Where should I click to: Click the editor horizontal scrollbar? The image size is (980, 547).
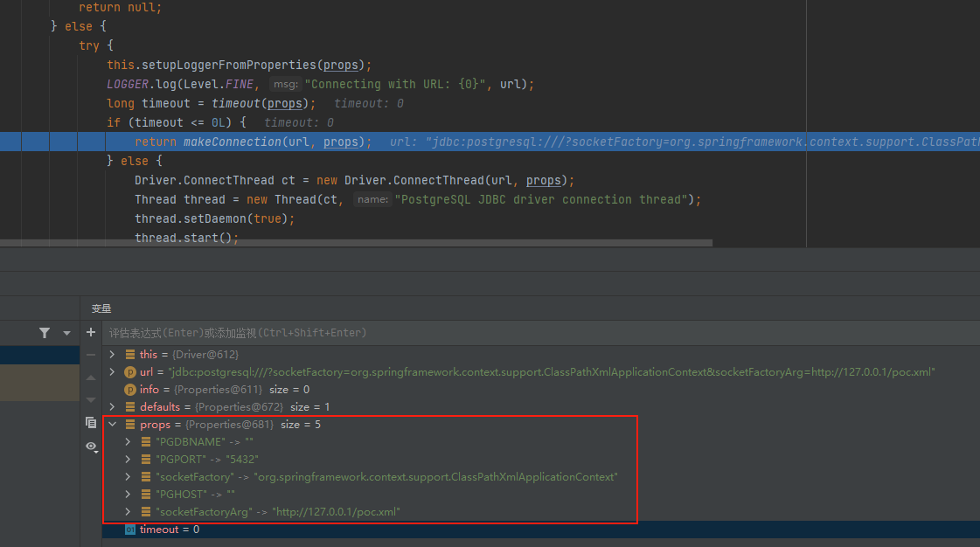point(357,243)
